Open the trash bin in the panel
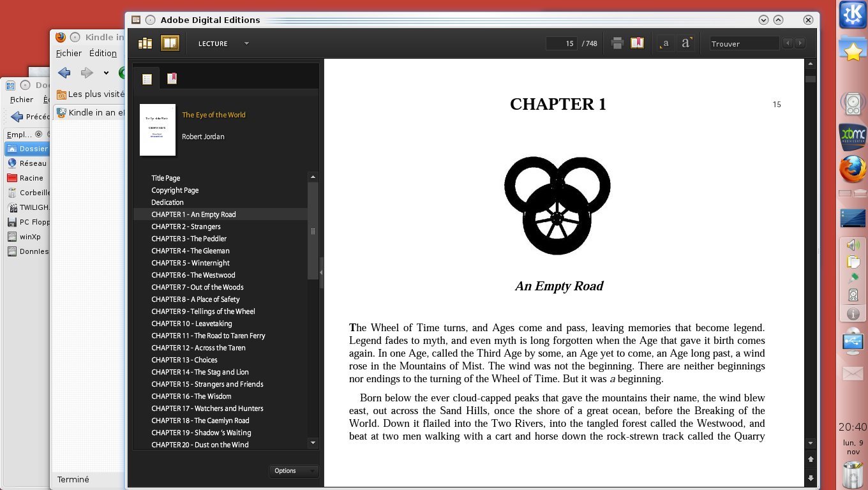The height and width of the screenshot is (490, 868). [853, 475]
